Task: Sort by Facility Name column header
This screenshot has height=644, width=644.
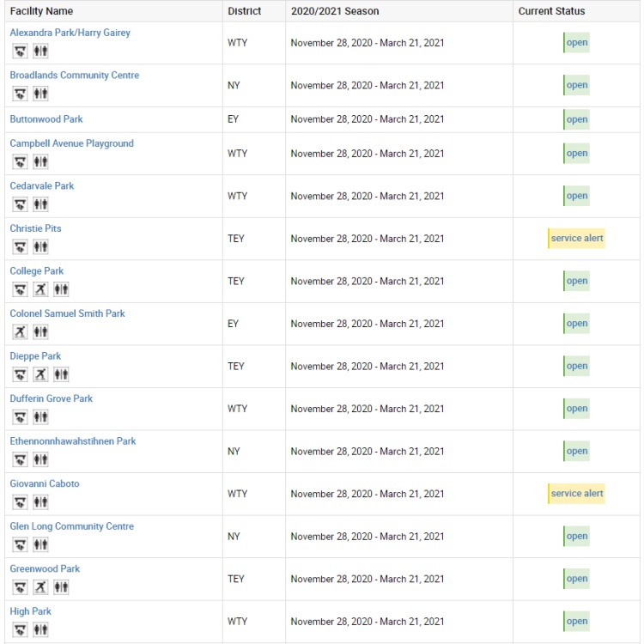Action: pos(41,11)
